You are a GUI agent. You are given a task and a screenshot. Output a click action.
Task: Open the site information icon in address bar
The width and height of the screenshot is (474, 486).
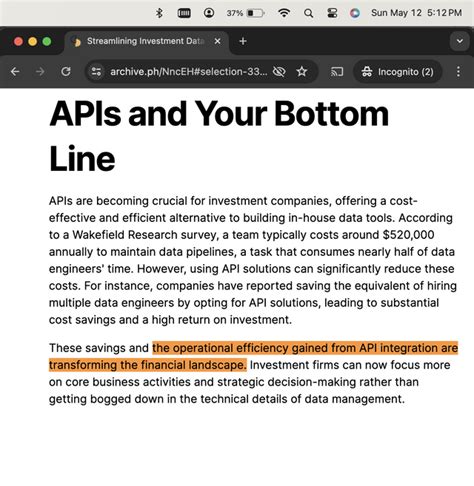tap(96, 71)
